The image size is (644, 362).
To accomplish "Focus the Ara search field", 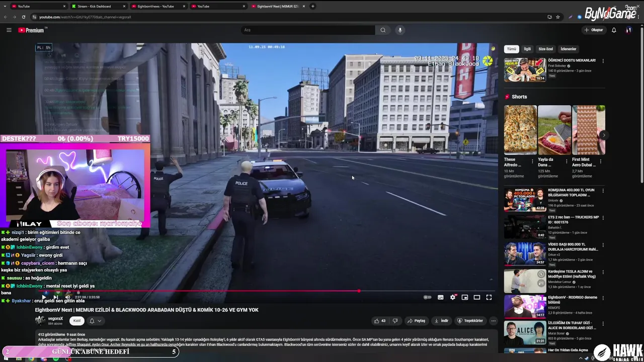I will (308, 30).
